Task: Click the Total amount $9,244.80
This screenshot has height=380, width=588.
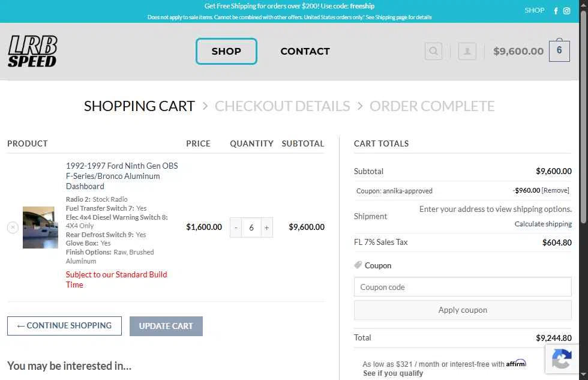Action: 553,338
